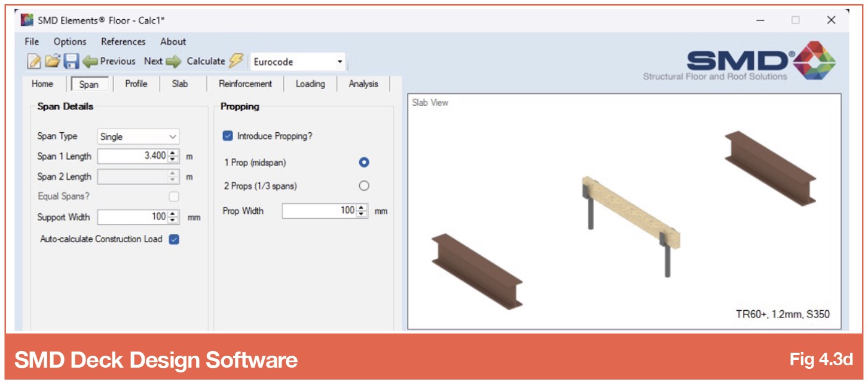Decrease Support Width with down arrow
The width and height of the screenshot is (868, 385).
173,221
